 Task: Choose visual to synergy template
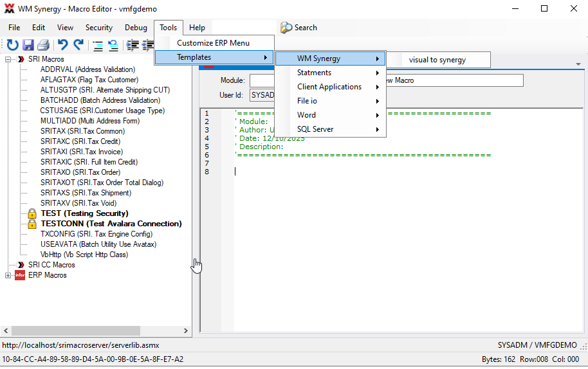[x=437, y=60]
